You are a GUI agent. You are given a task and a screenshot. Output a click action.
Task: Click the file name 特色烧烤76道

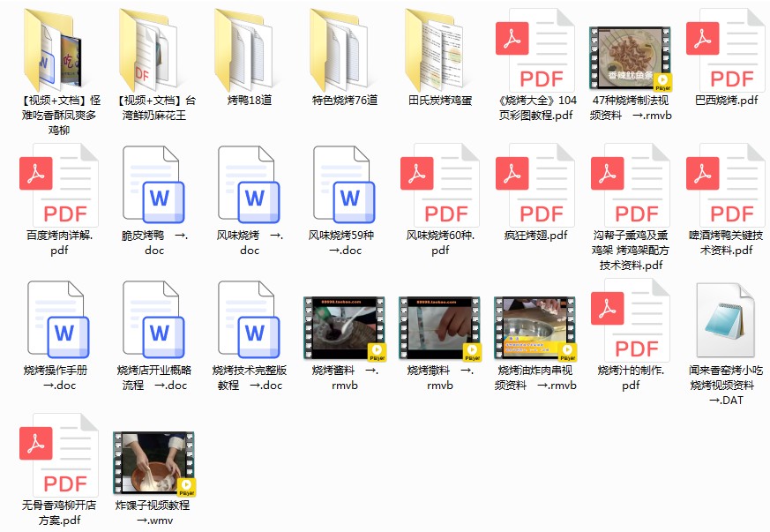point(345,101)
